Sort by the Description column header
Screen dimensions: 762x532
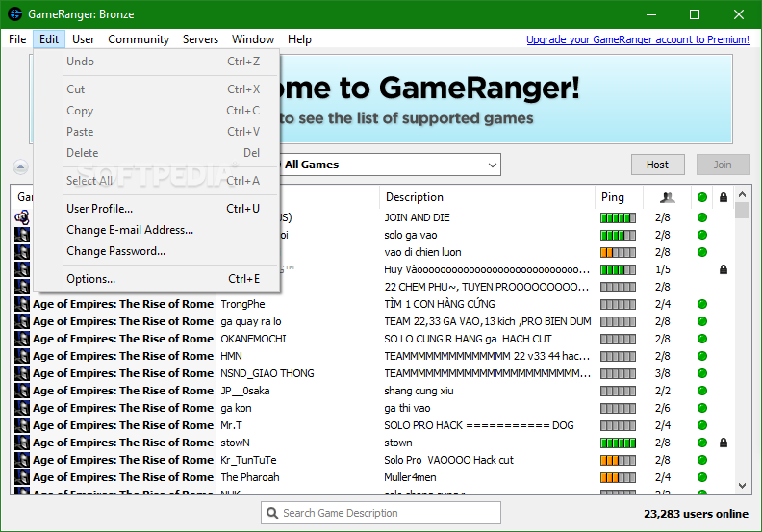click(x=487, y=197)
